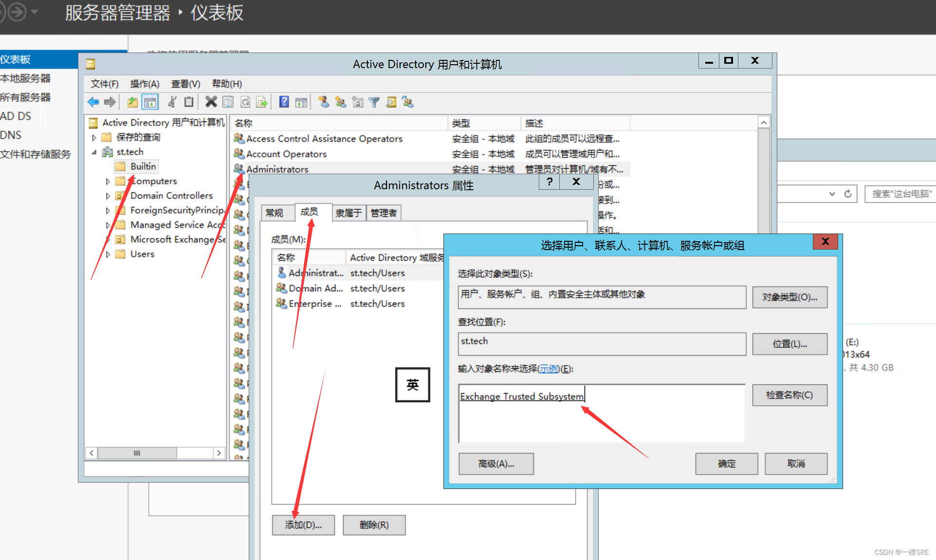
Task: Expand the 保存的查询 tree node
Action: 94,138
